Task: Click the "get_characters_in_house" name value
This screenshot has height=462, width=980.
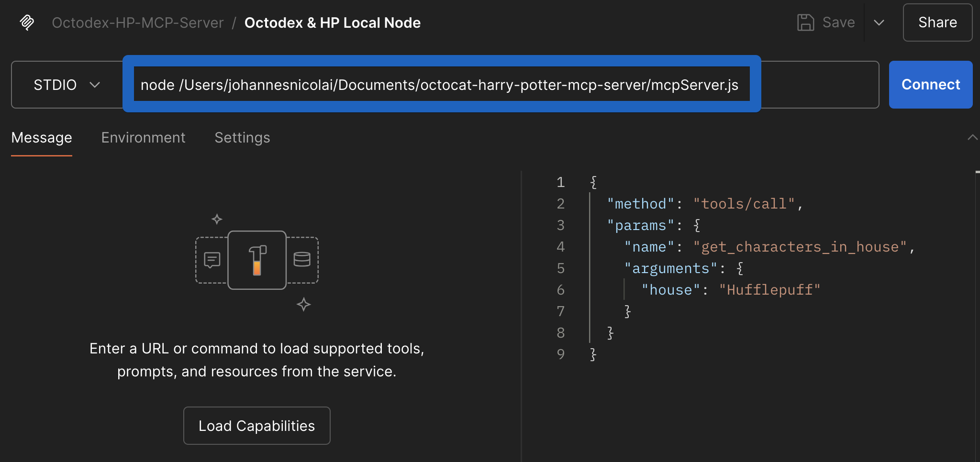Action: tap(800, 247)
